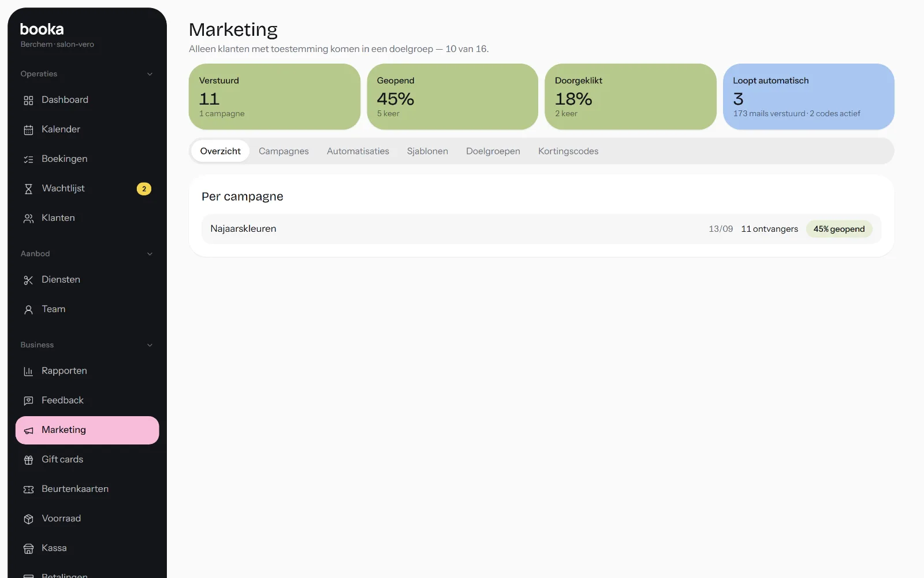The image size is (924, 578).
Task: Click the 45% geopend badge
Action: pos(839,229)
